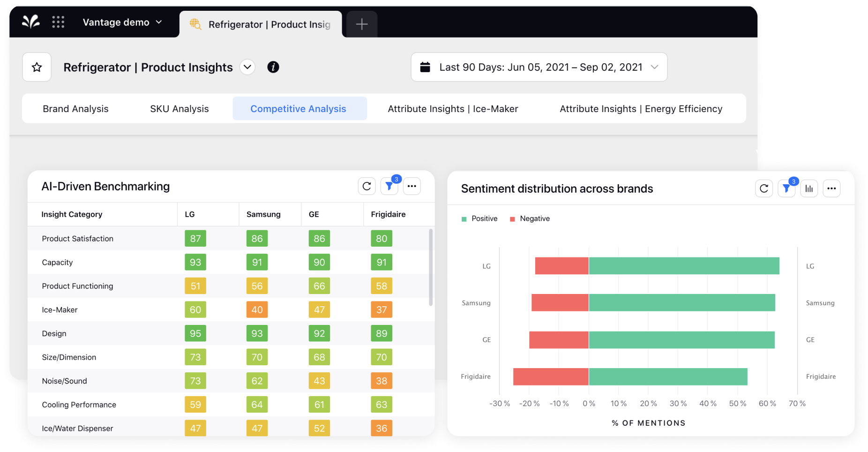This screenshot has width=868, height=452.
Task: Click LG Product Functioning score 51
Action: click(195, 286)
